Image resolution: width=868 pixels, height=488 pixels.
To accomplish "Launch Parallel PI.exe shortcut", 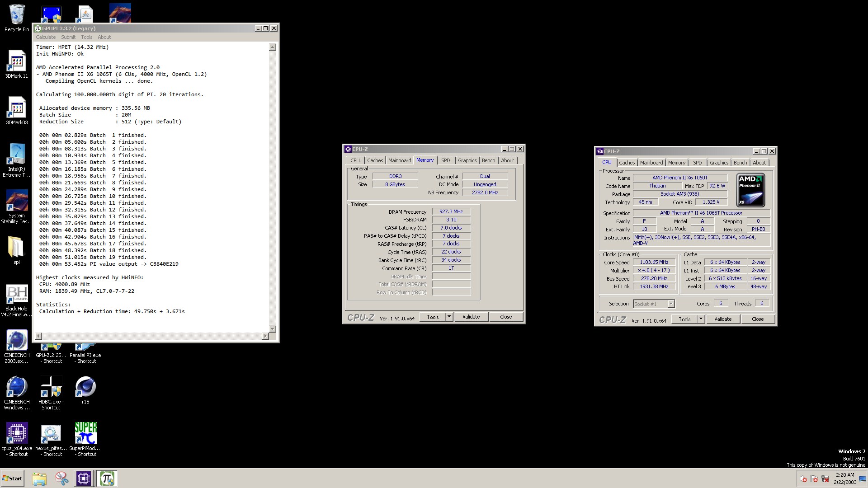I will [x=85, y=354].
